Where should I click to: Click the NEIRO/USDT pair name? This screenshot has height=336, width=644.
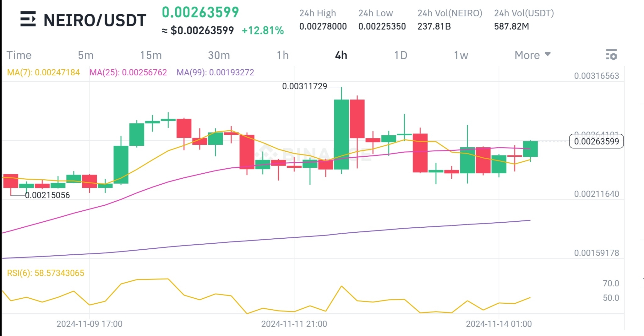click(95, 20)
